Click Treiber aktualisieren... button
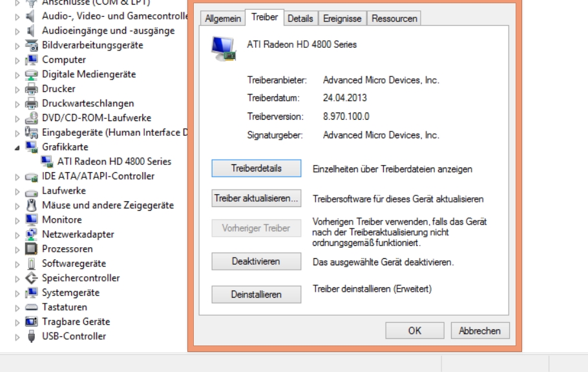The width and height of the screenshot is (588, 372). coord(256,198)
